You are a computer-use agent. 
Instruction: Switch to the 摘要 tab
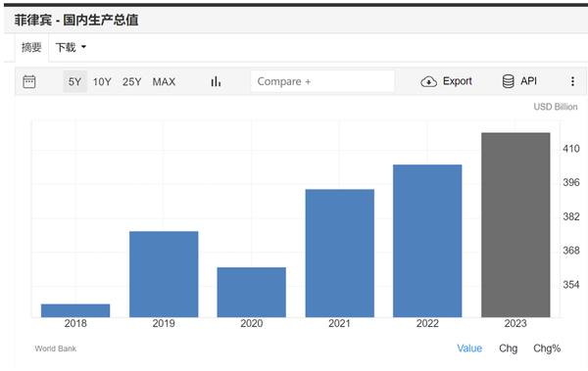(x=31, y=47)
